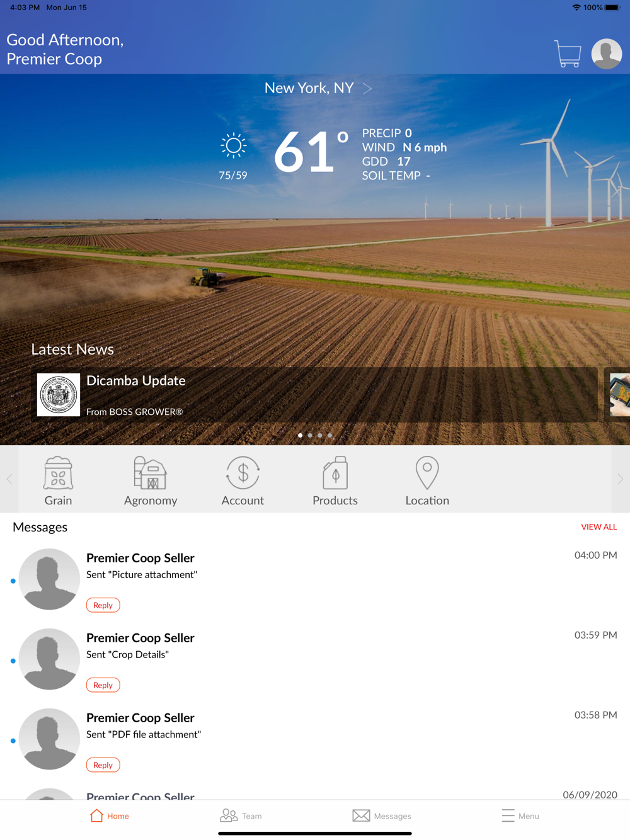Image resolution: width=630 pixels, height=840 pixels.
Task: Select the Wisconsin seal news thumbnail
Action: click(59, 395)
